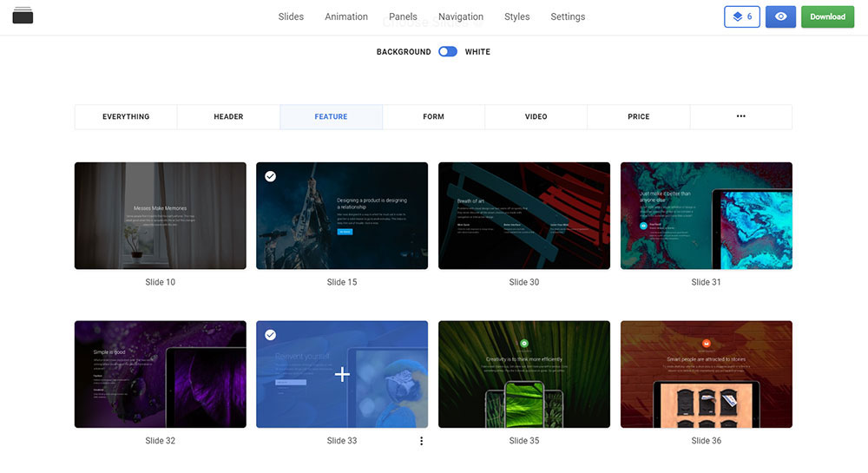Show the Everything category tab
The width and height of the screenshot is (868, 473).
(126, 116)
